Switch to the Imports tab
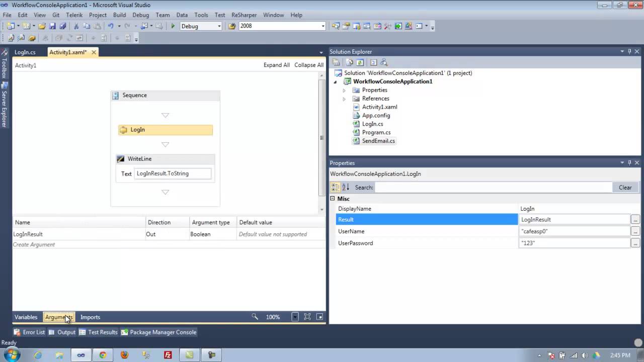The width and height of the screenshot is (644, 362). pos(90,317)
